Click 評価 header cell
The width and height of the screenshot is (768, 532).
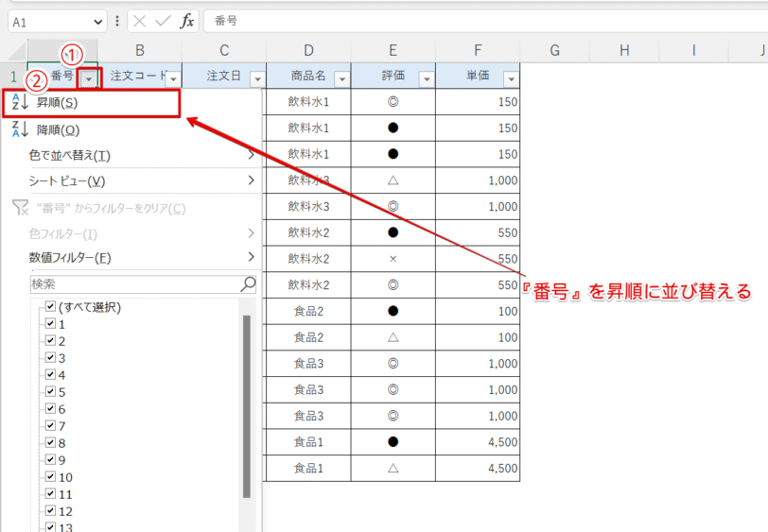pos(393,76)
